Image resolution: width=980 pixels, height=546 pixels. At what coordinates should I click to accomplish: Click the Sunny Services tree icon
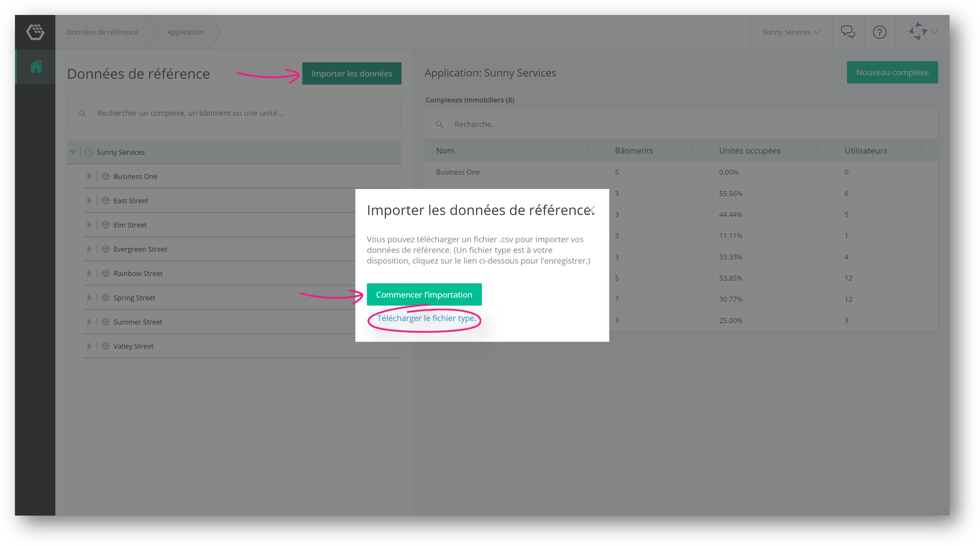(89, 152)
